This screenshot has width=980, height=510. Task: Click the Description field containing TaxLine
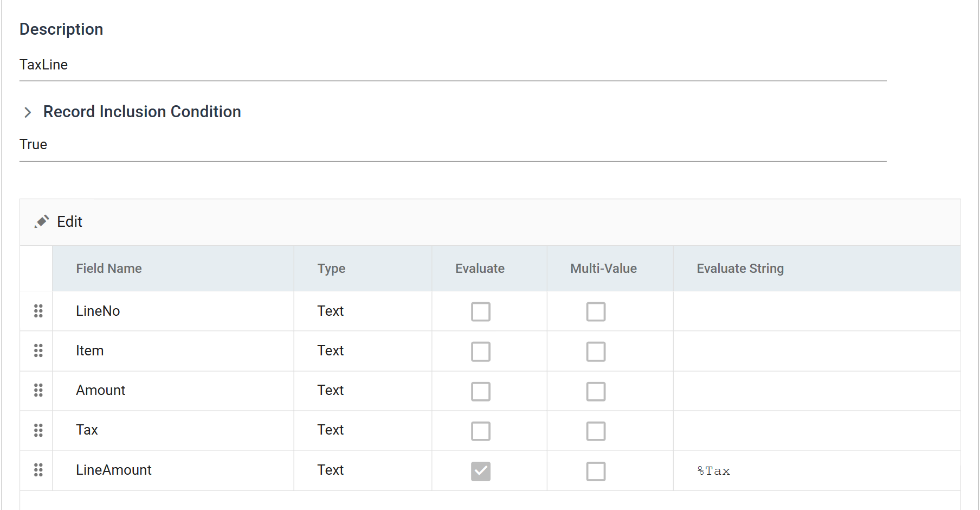pyautogui.click(x=453, y=65)
